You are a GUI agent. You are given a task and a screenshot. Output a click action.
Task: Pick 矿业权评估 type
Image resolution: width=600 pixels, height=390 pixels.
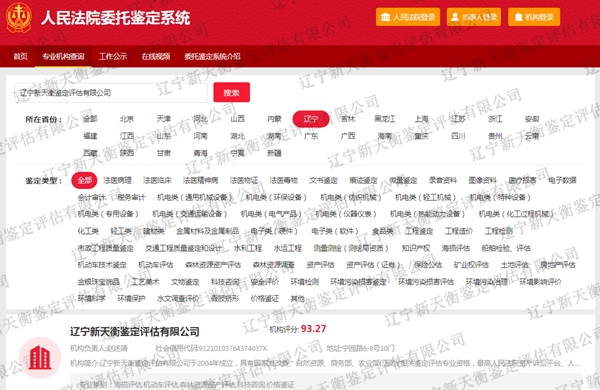[x=471, y=265]
